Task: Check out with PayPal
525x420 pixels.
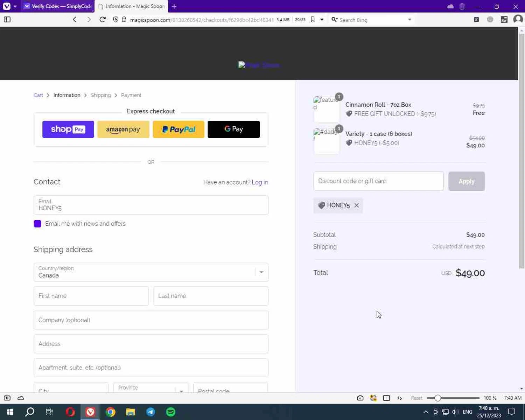Action: coord(178,129)
